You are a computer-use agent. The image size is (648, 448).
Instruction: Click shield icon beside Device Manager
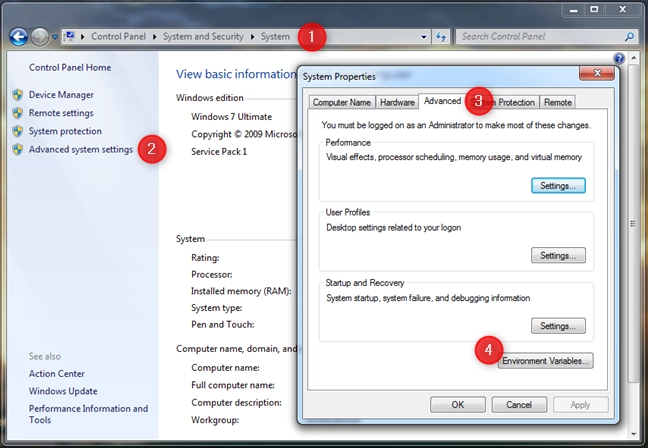(x=18, y=95)
